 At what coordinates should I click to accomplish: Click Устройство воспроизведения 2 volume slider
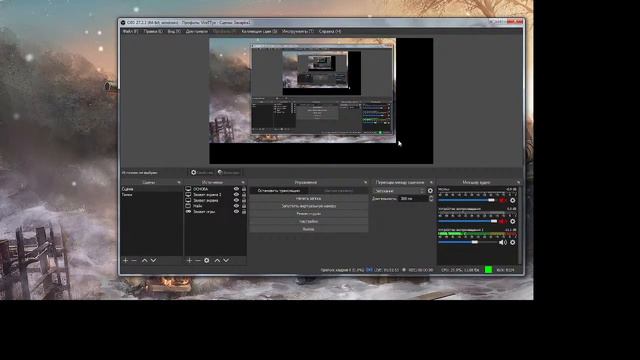tap(468, 242)
